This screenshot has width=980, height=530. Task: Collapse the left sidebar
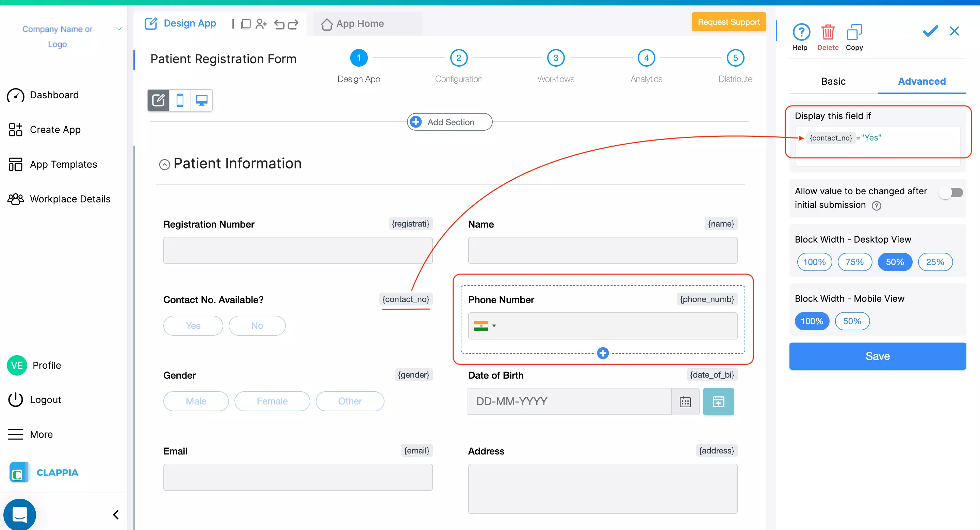point(116,515)
